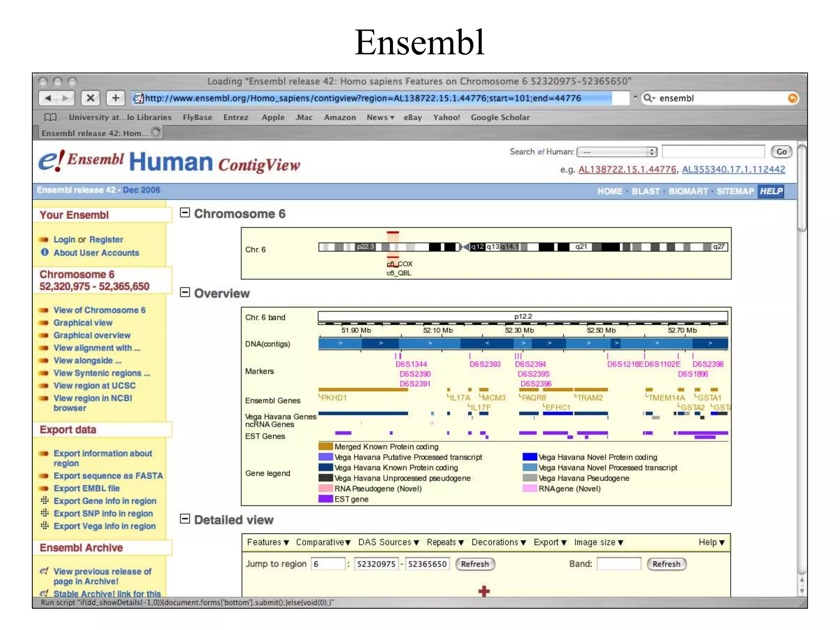Image resolution: width=840 pixels, height=630 pixels.
Task: Click the PKHD1 gene label
Action: tap(333, 397)
